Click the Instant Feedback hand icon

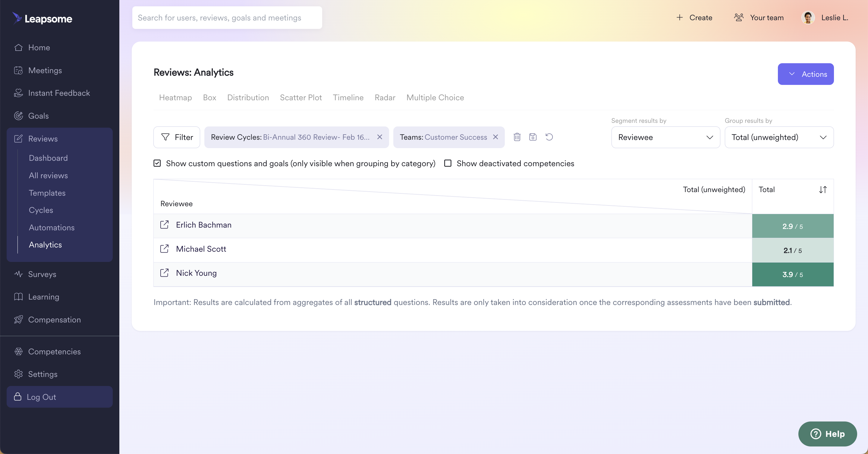point(18,93)
